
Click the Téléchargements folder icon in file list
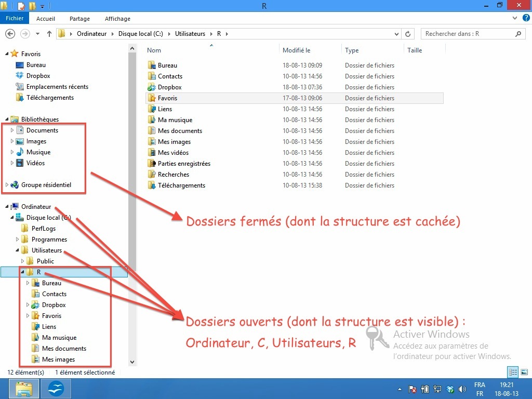point(151,185)
